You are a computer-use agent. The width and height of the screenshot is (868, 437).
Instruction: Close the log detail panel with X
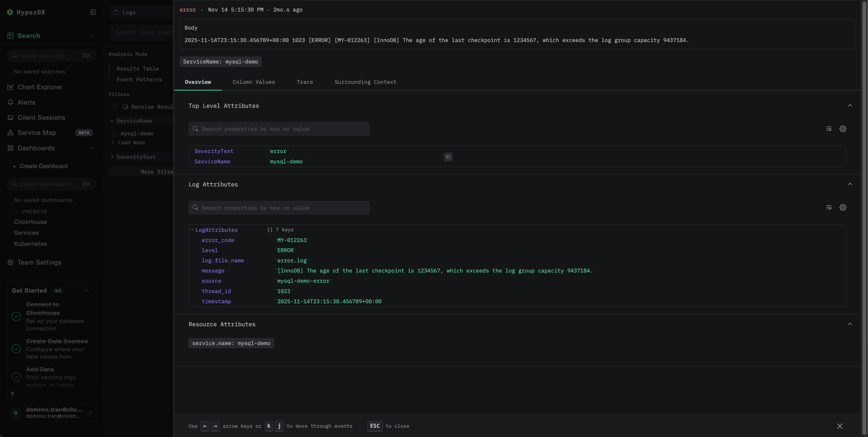click(839, 426)
